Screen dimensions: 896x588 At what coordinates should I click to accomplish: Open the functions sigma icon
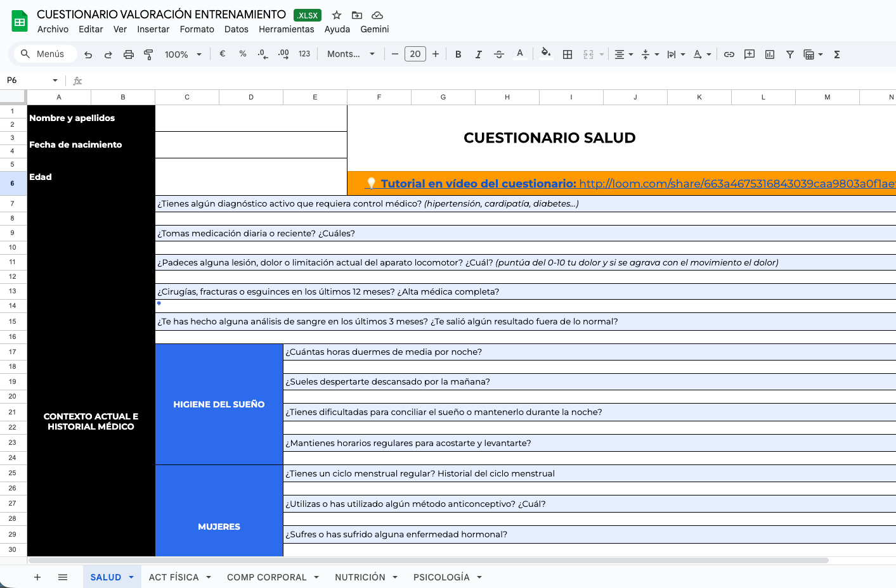click(x=837, y=54)
